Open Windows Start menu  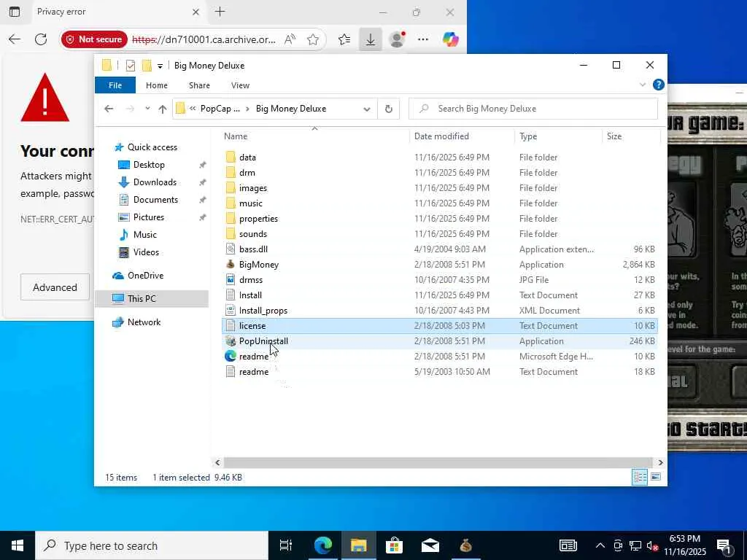tap(18, 545)
